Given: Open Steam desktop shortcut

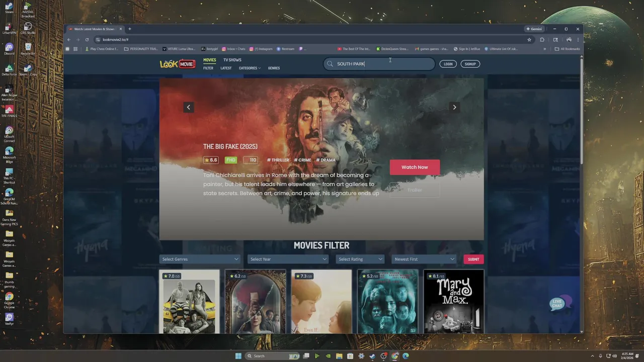Looking at the screenshot, I should point(9,8).
